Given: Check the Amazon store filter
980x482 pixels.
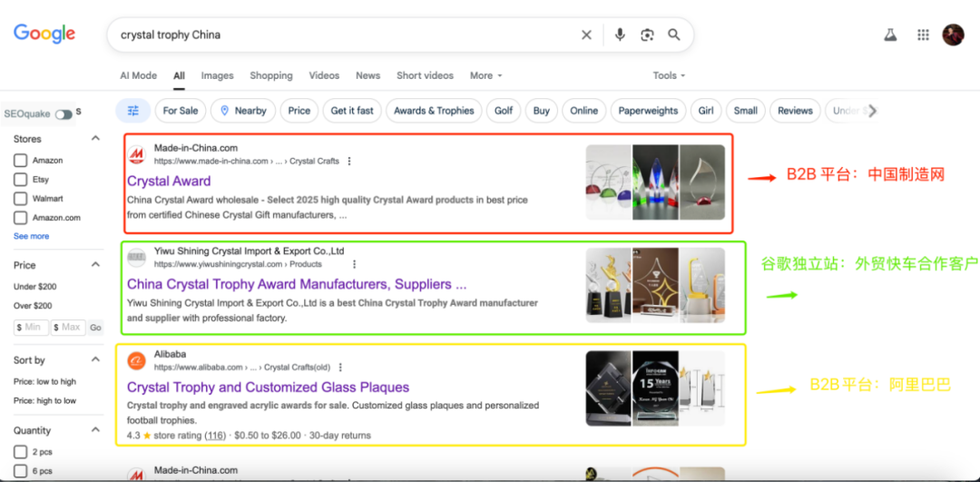Looking at the screenshot, I should point(21,161).
